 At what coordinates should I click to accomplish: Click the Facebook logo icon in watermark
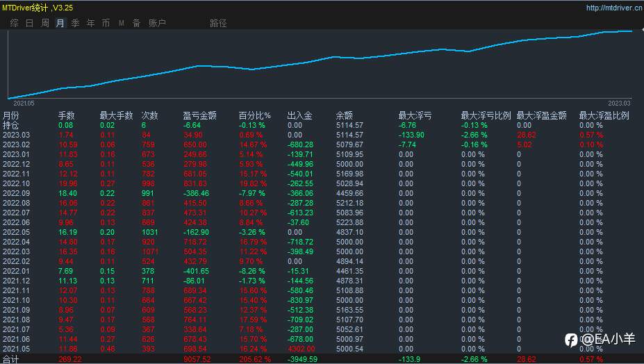pos(571,340)
